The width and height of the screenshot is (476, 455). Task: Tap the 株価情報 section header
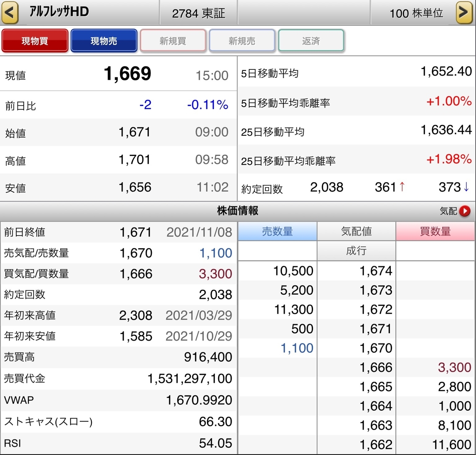point(238,211)
